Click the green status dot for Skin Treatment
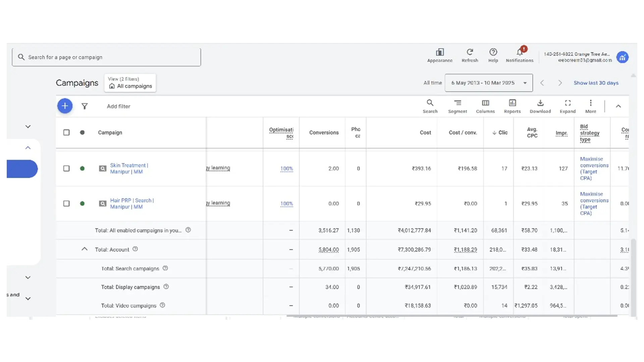The height and width of the screenshot is (362, 644). tap(82, 168)
